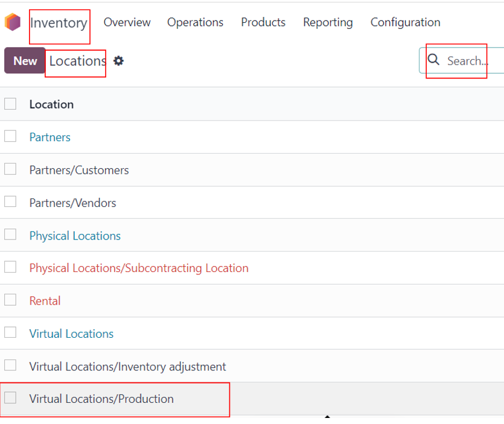This screenshot has width=504, height=424.
Task: Open the Partners location record
Action: 50,137
